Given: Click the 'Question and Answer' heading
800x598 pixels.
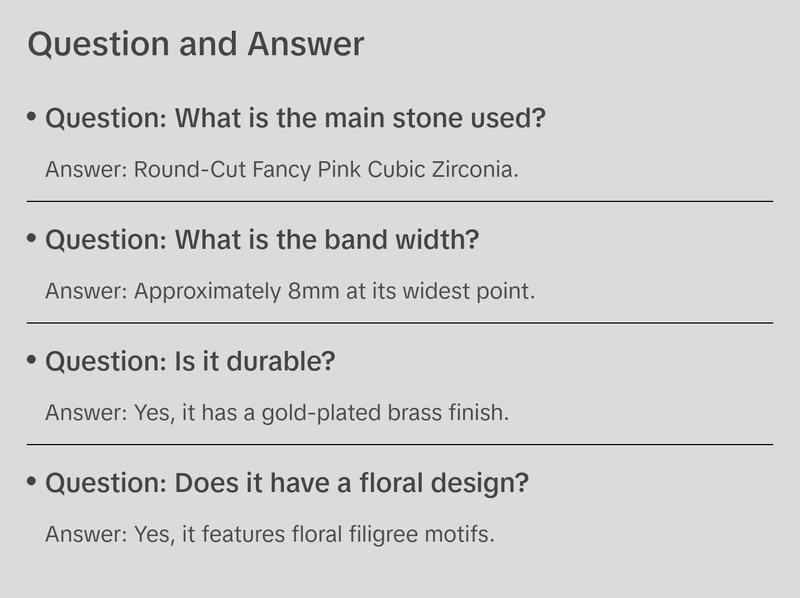Looking at the screenshot, I should pos(195,45).
